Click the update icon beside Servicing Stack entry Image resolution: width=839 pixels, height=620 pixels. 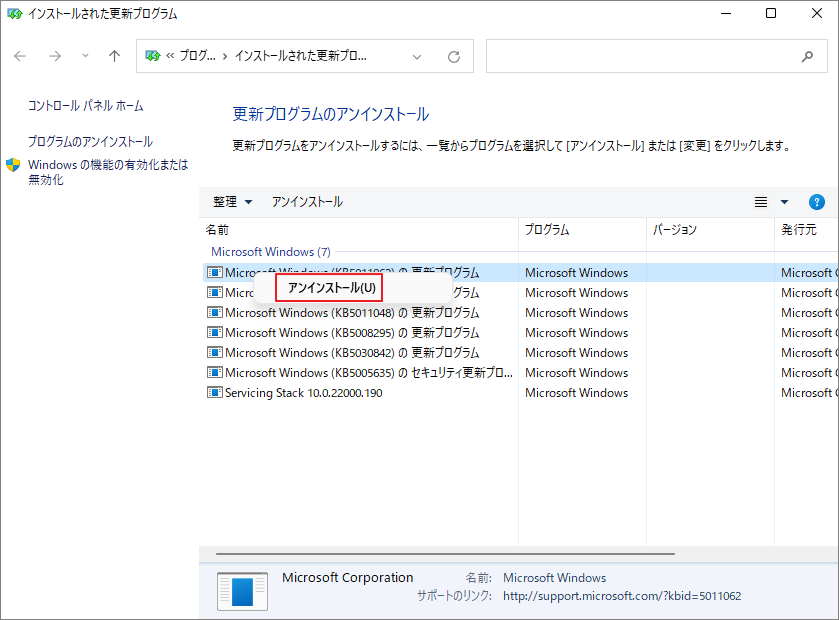(214, 392)
